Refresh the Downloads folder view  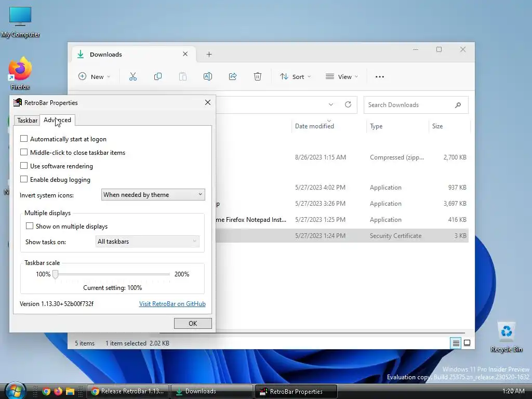click(x=348, y=104)
